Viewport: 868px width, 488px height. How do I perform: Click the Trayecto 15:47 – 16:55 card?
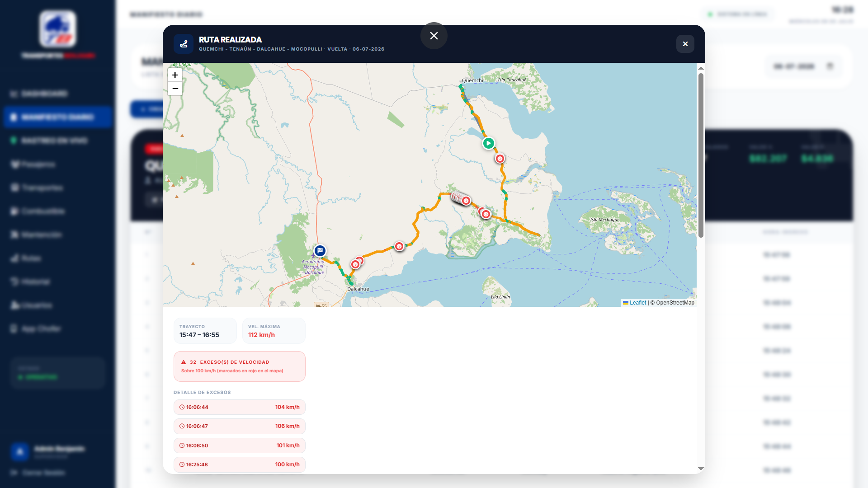205,331
